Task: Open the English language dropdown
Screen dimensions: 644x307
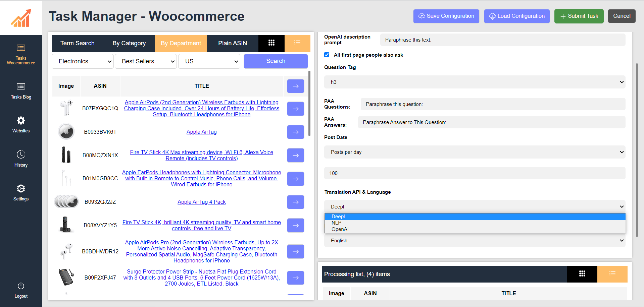Action: pos(475,241)
